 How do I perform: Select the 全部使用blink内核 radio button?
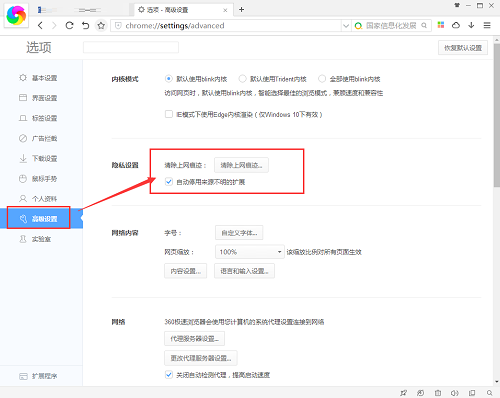point(322,79)
